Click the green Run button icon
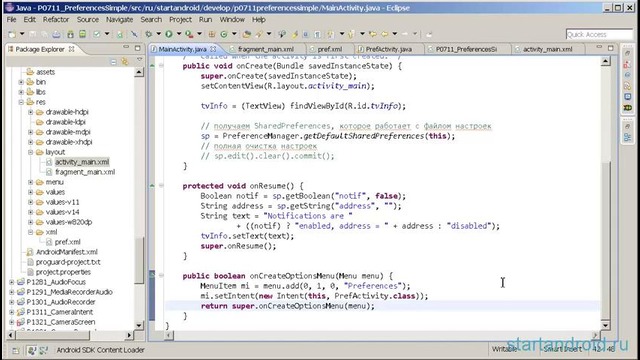 (x=169, y=34)
